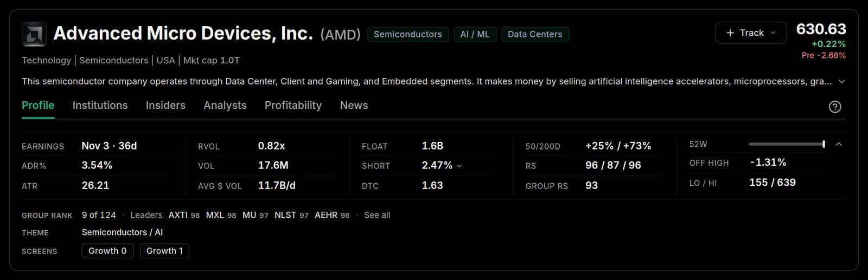This screenshot has width=868, height=280.
Task: Click the OFF HIGH value -1.31%
Action: tap(768, 162)
